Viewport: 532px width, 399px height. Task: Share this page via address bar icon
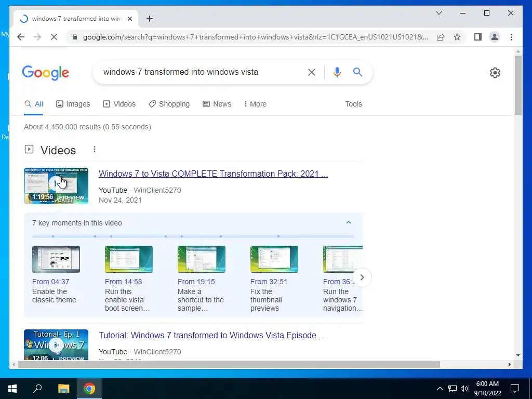(x=441, y=37)
